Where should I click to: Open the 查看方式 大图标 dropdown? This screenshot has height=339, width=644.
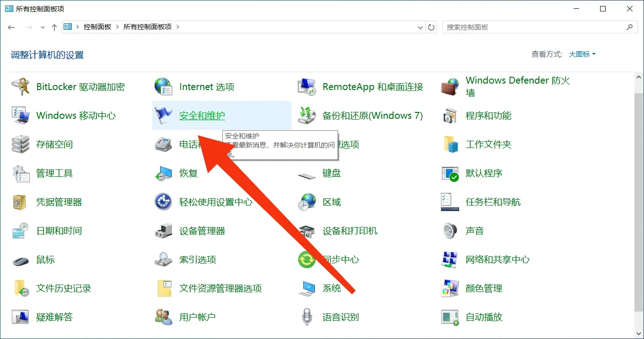pyautogui.click(x=582, y=54)
